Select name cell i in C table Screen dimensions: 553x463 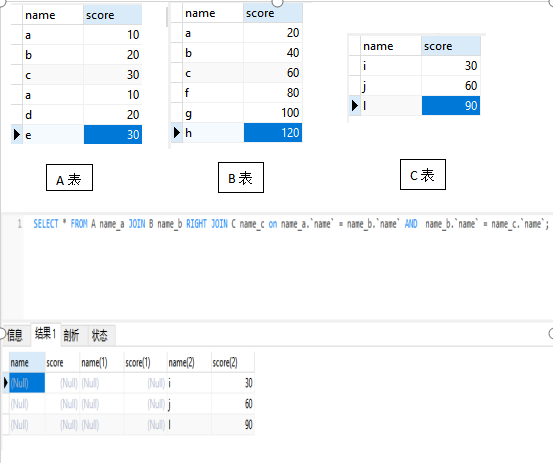[x=391, y=66]
